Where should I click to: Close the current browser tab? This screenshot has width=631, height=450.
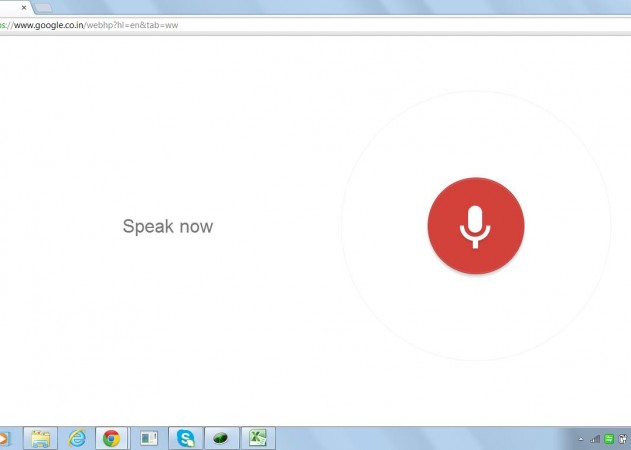24,7
